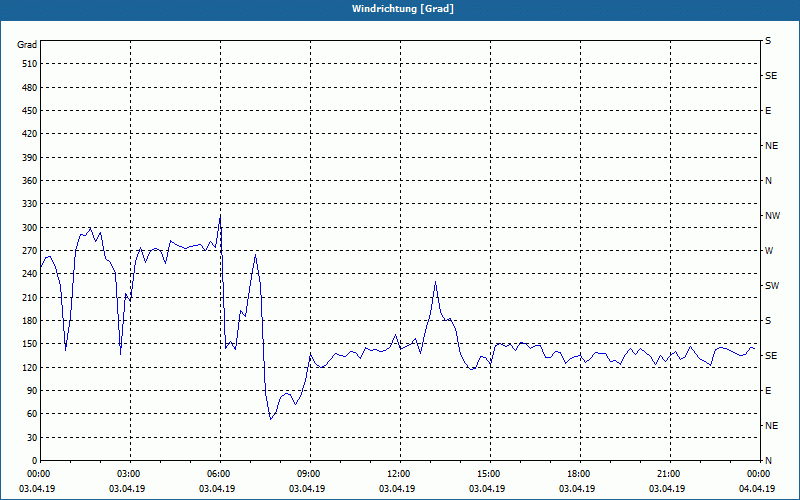Click the 300 y-axis tick label
800x500 pixels.
pyautogui.click(x=30, y=228)
